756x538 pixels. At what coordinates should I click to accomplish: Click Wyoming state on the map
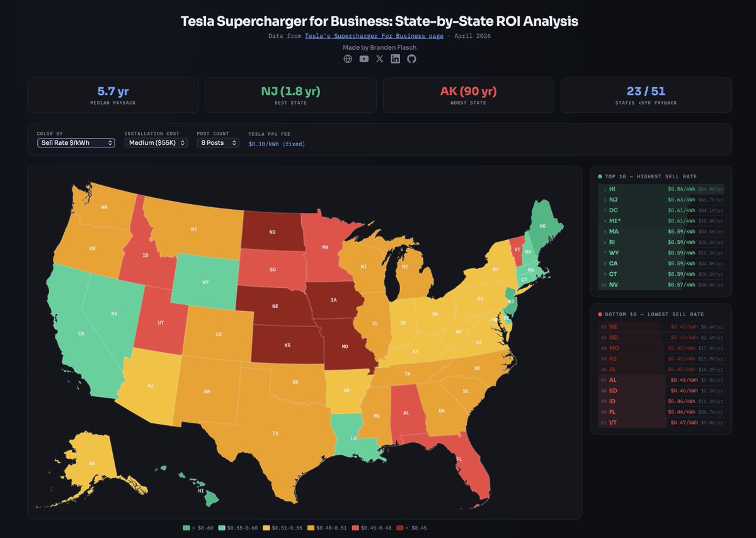[205, 282]
